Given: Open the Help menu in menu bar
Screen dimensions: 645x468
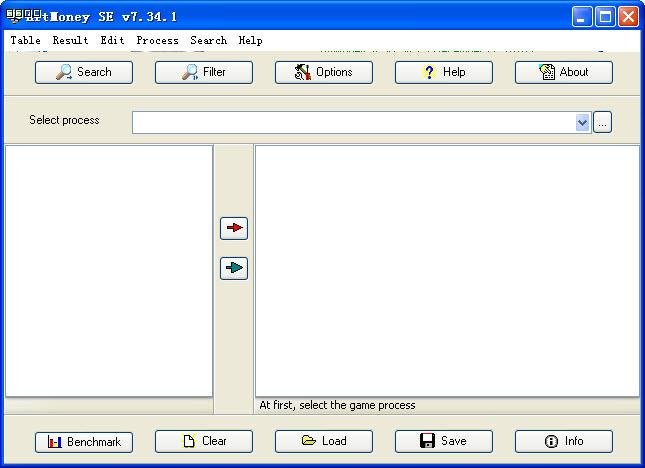Looking at the screenshot, I should 251,40.
